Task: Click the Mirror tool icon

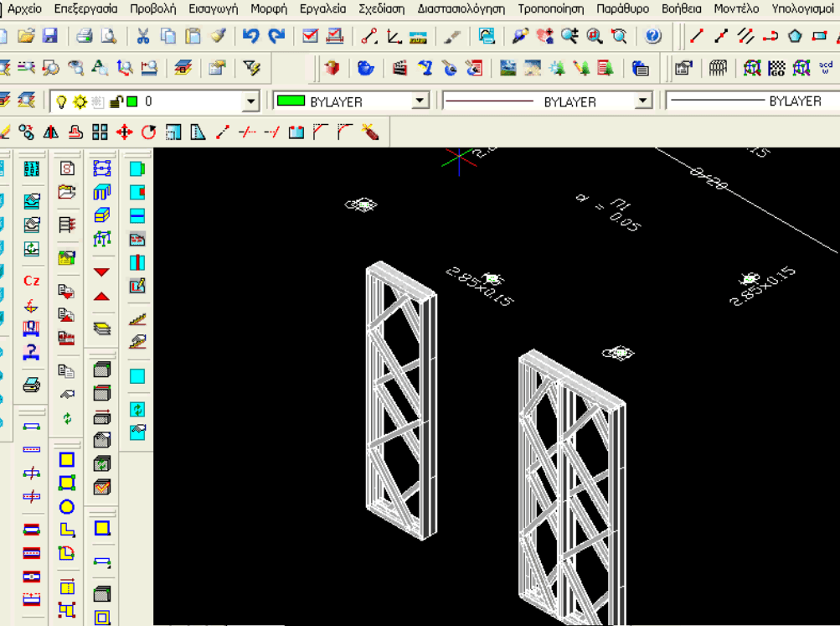Action: tap(51, 132)
